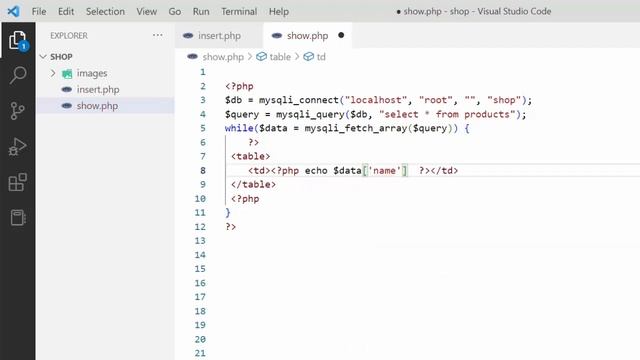Click td in the breadcrumb
Viewport: 640px width, 360px height.
coord(321,57)
